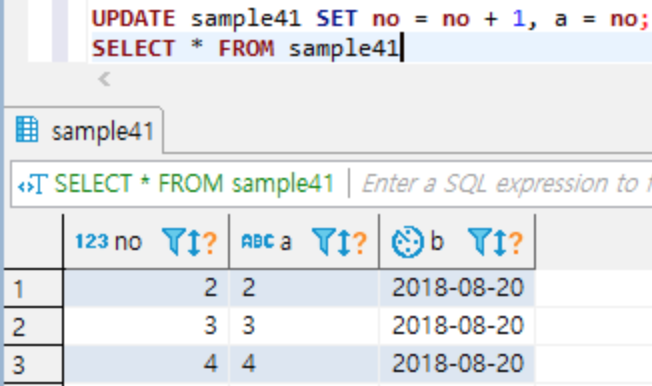Screen dimensions: 652x386
Task: Click the left scroll arrow under the editor
Action: (x=104, y=79)
